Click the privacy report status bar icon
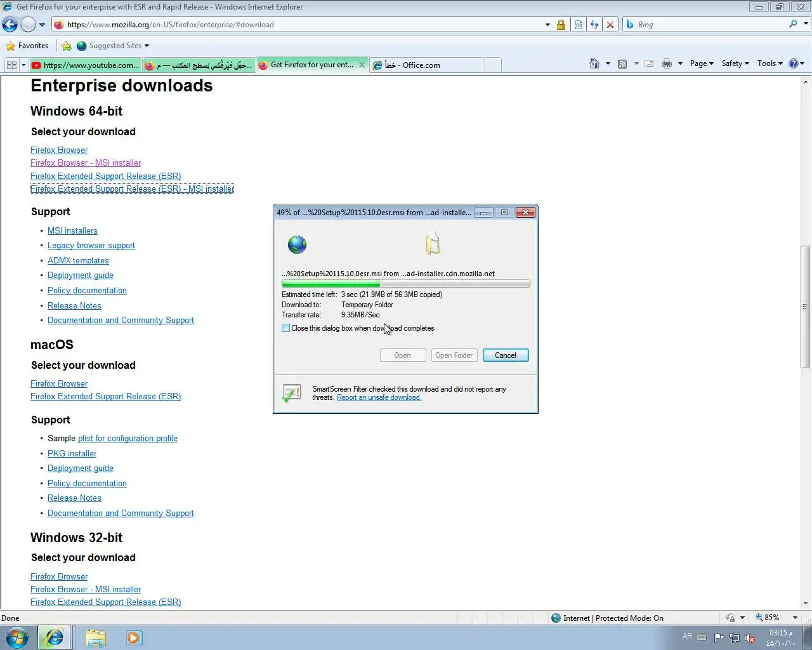This screenshot has width=812, height=650. [x=731, y=618]
